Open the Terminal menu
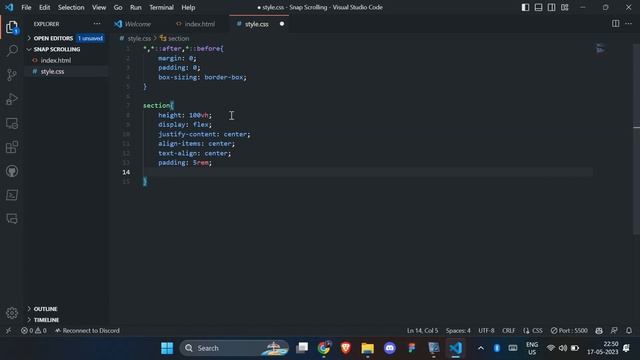 pos(161,7)
